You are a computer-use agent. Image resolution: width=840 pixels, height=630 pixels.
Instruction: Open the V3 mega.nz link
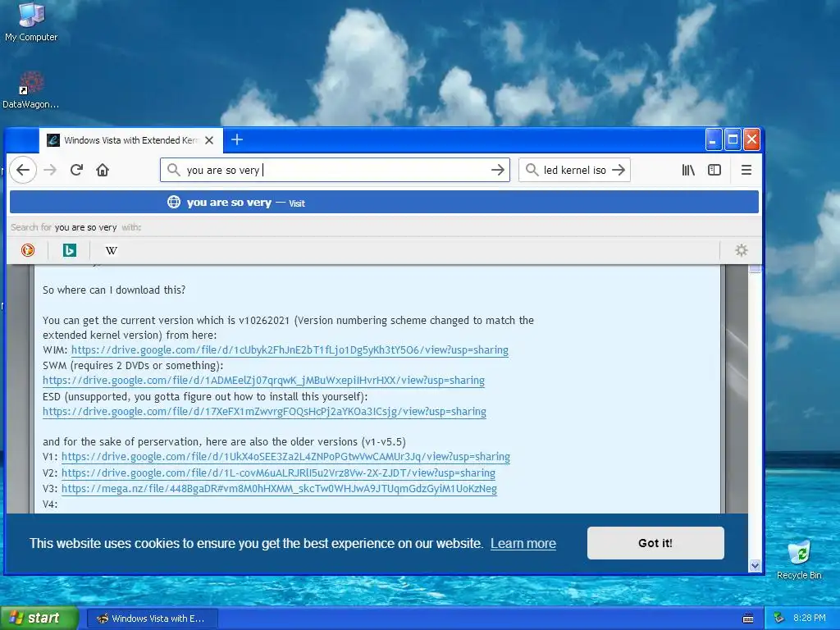[x=279, y=489]
